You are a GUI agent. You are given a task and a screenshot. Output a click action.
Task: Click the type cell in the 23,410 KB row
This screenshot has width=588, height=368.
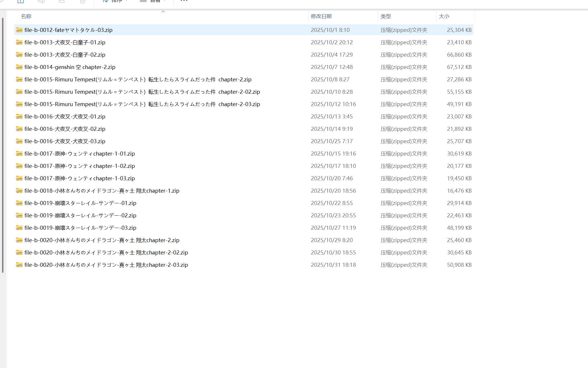(404, 42)
